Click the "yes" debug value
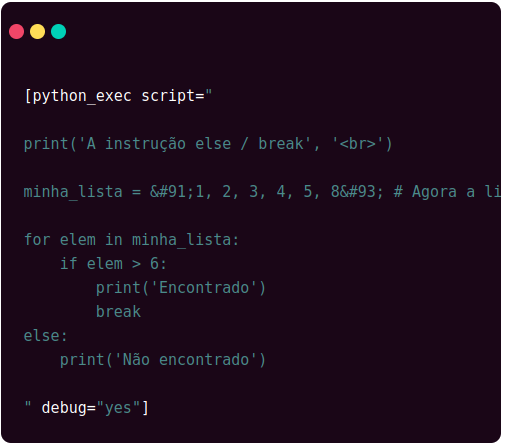Viewport: 505px width, 444px height. (x=118, y=408)
